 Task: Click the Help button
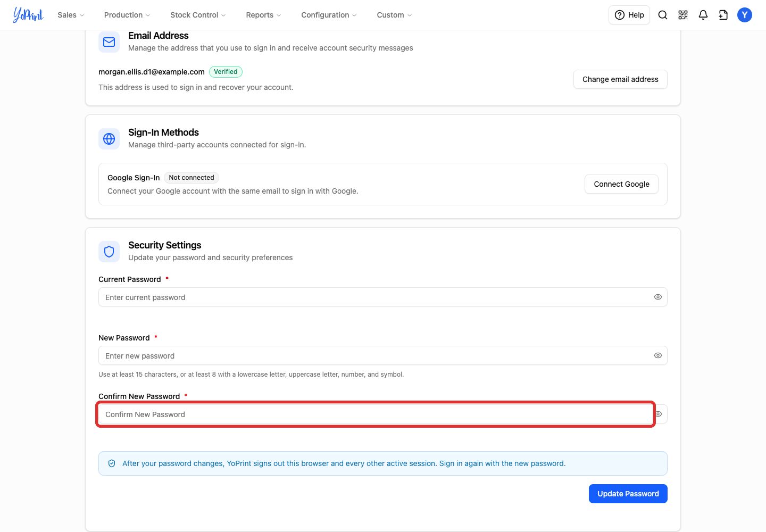[629, 15]
